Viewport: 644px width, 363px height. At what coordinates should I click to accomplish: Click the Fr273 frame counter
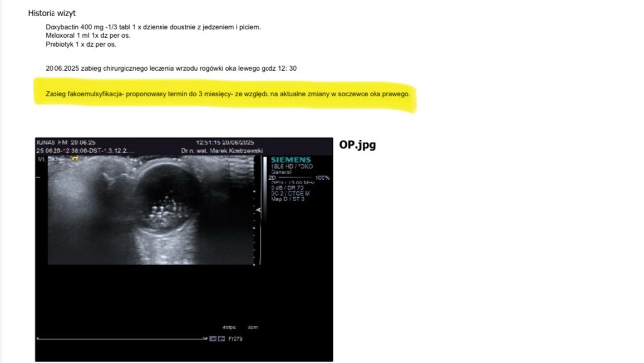(x=235, y=339)
